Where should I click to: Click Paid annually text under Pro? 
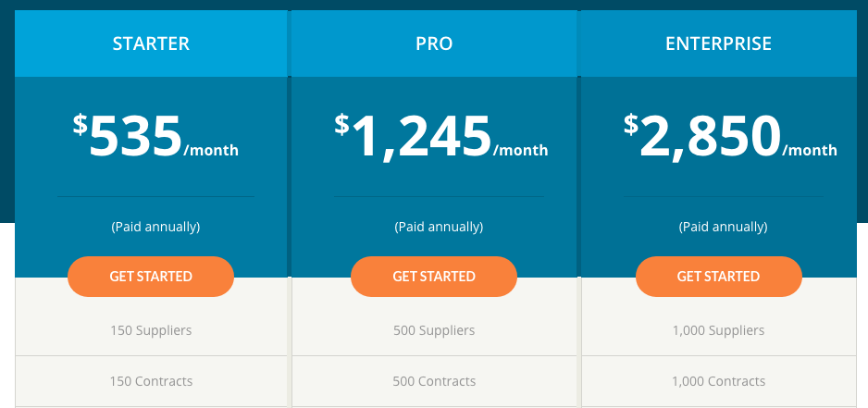439,227
